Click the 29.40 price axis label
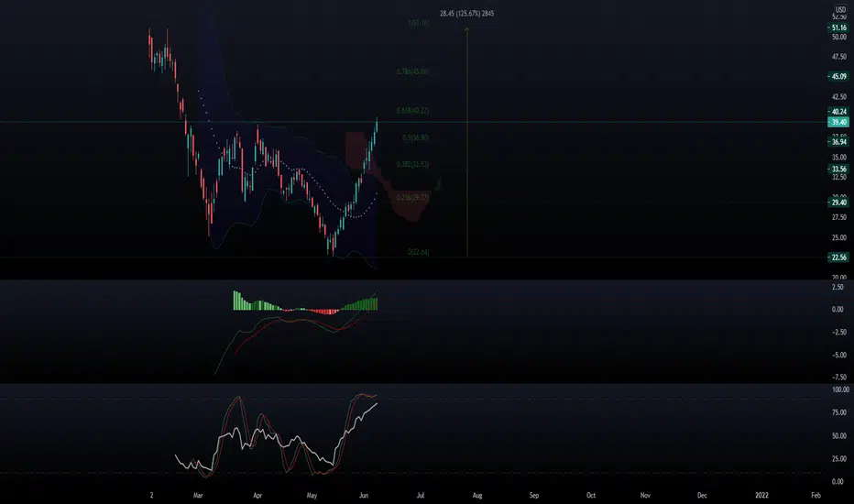 (838, 203)
